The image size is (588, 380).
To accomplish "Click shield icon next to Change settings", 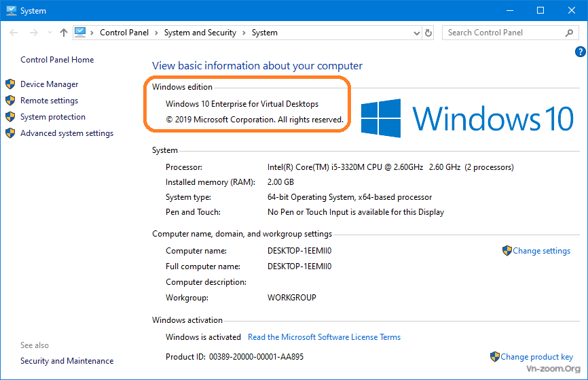I will 507,250.
